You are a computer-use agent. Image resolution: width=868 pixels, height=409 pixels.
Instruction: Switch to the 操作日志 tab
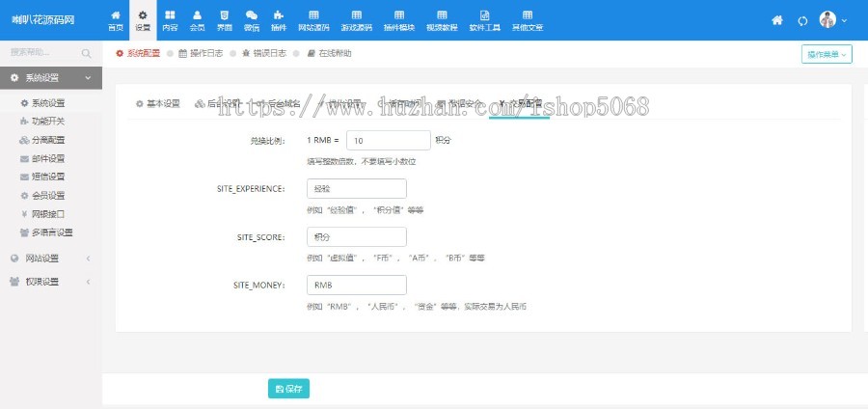(x=201, y=54)
